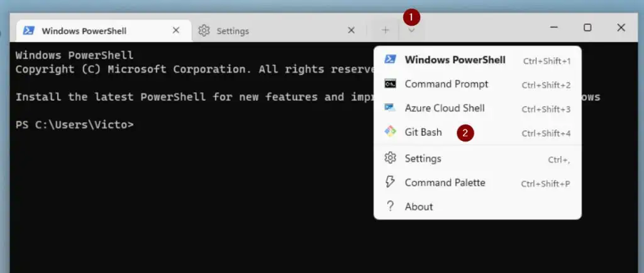Maximize the Terminal window
Image resolution: width=644 pixels, height=273 pixels.
[x=587, y=28]
